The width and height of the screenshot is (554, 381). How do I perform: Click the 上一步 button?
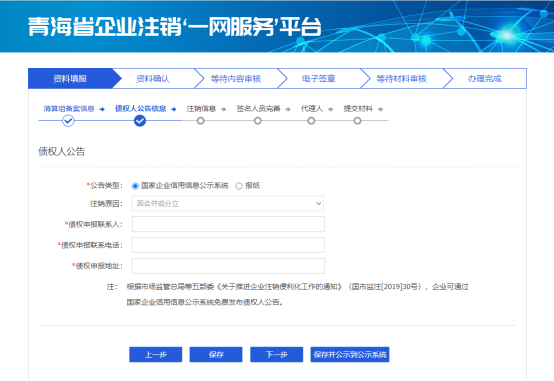[155, 354]
